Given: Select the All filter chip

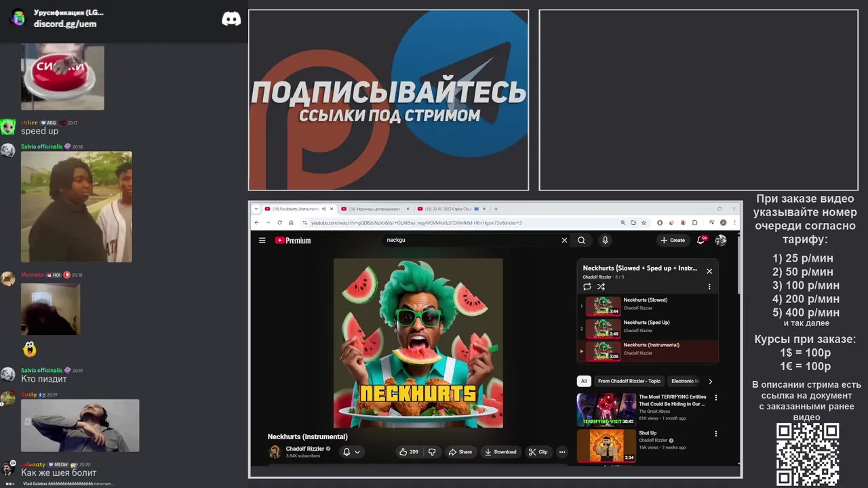Looking at the screenshot, I should (584, 381).
